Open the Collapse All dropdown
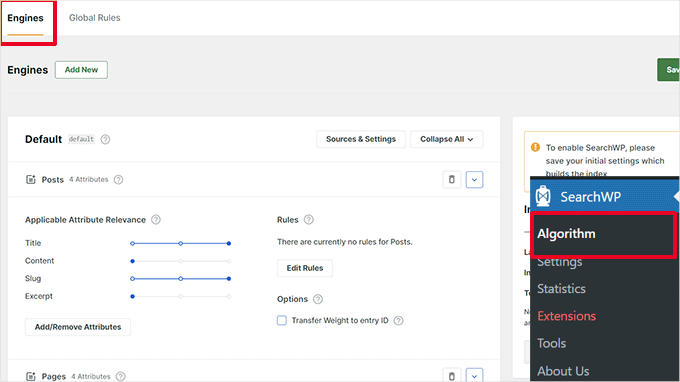 (x=447, y=139)
